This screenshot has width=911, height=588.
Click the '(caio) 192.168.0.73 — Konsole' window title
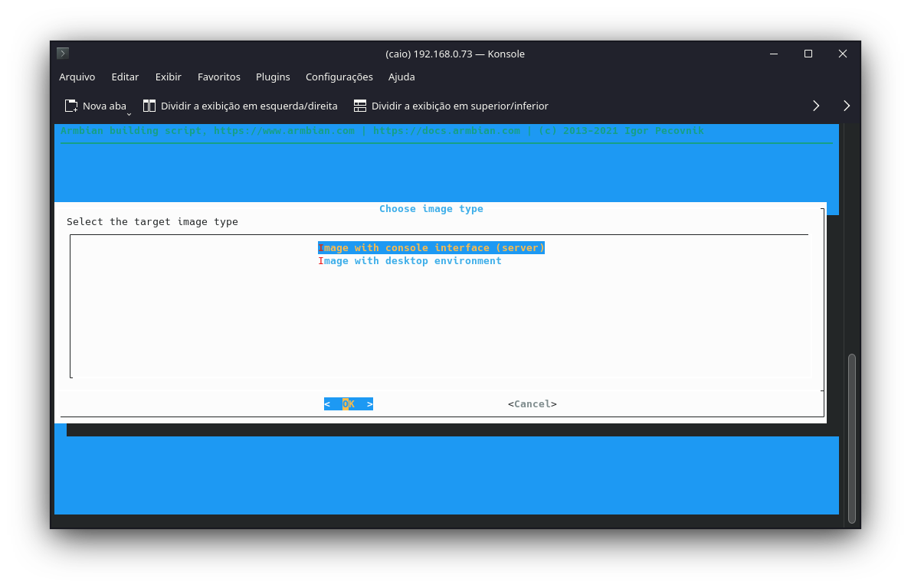tap(455, 54)
